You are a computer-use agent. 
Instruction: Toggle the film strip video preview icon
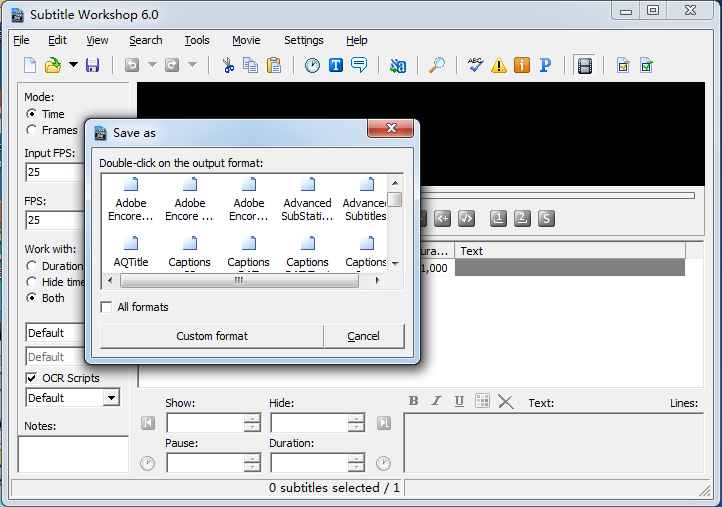(585, 66)
